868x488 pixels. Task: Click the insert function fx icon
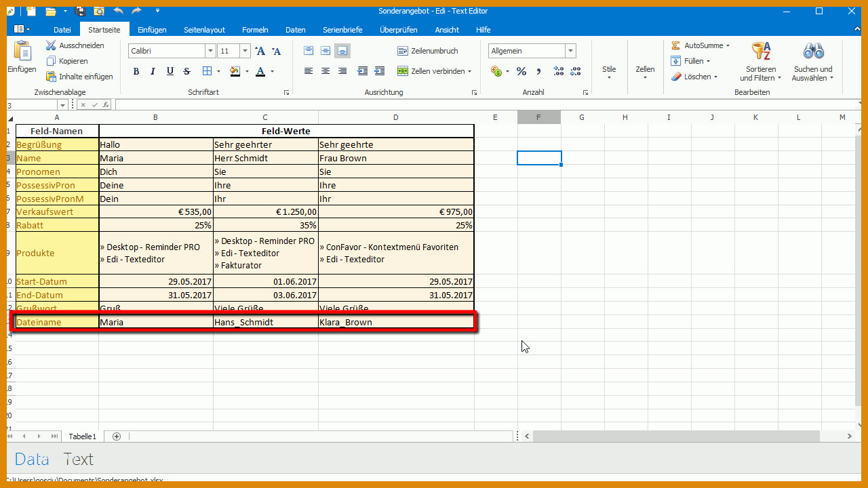point(106,105)
